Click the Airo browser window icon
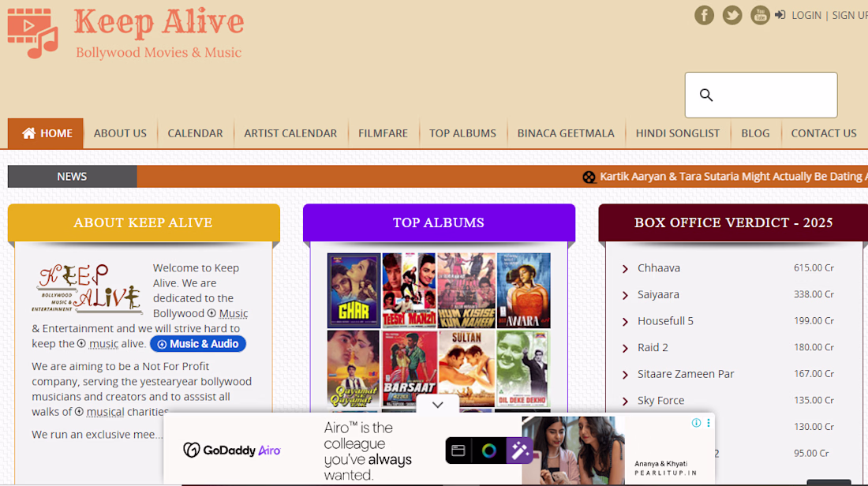 (458, 450)
